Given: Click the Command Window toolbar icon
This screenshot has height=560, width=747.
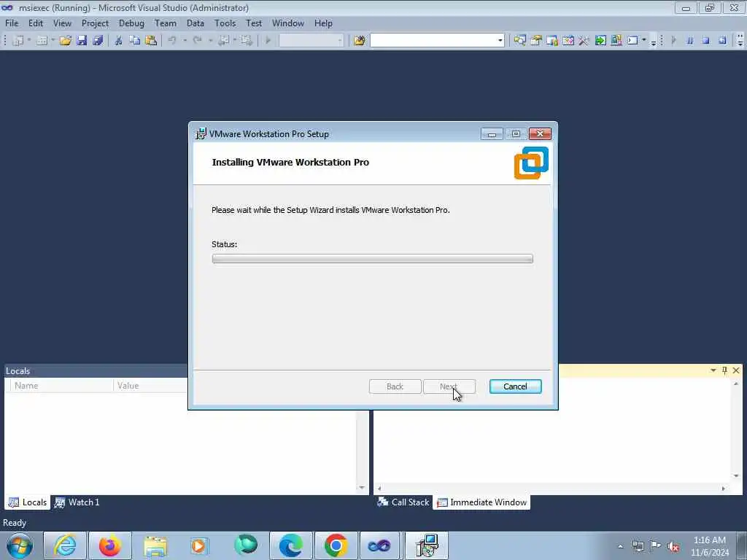Looking at the screenshot, I should click(x=632, y=41).
